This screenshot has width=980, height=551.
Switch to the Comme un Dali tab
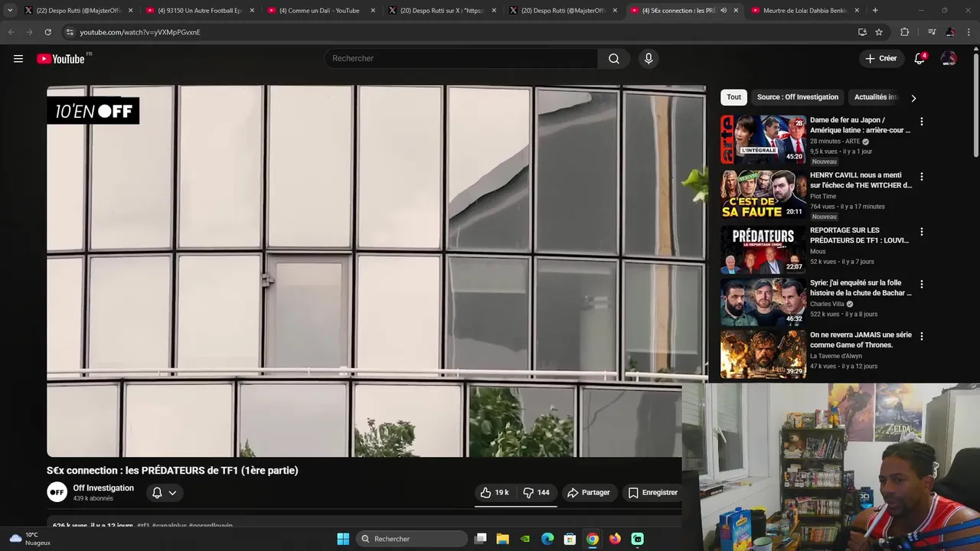tap(320, 11)
